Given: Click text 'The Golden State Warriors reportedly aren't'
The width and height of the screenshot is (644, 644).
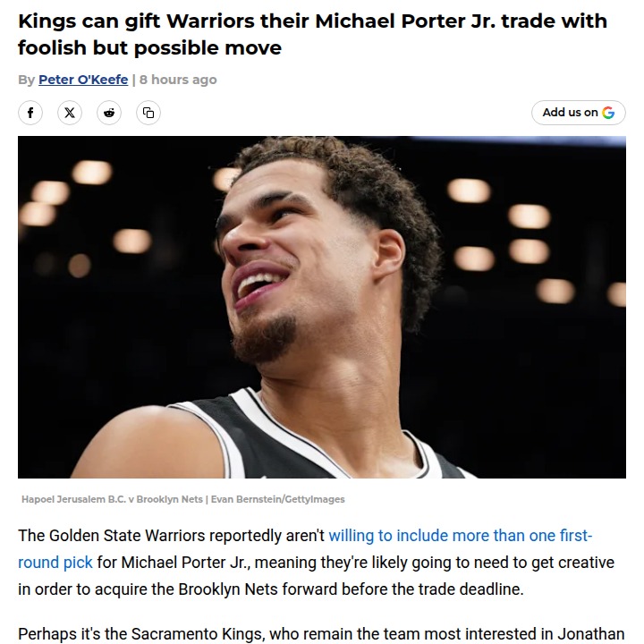Looking at the screenshot, I should tap(171, 536).
